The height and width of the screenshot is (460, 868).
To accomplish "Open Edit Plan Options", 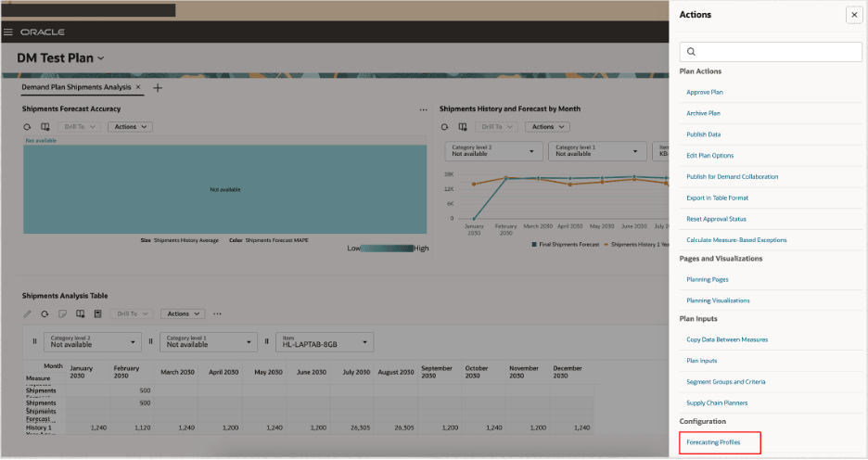I will [x=710, y=156].
